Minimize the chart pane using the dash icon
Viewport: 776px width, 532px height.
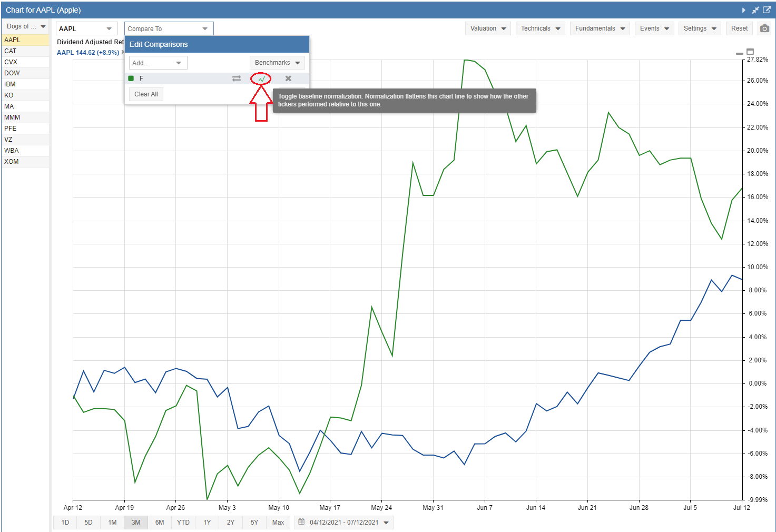(x=740, y=53)
